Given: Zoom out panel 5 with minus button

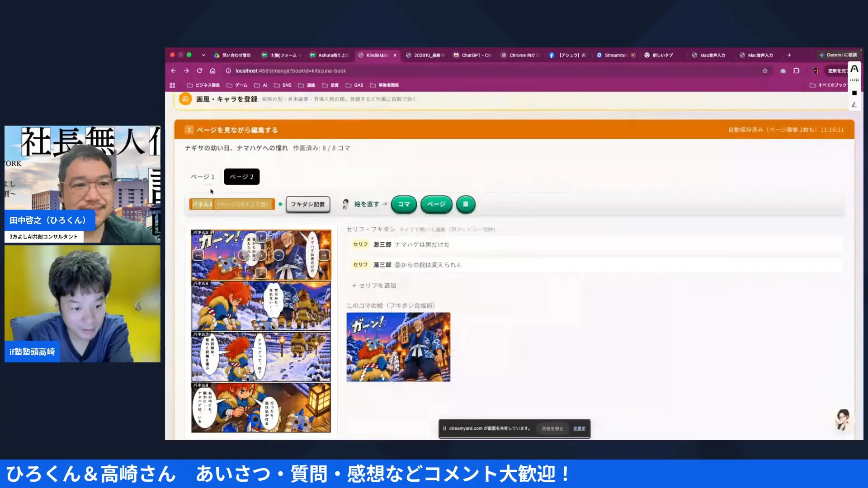Looking at the screenshot, I should pyautogui.click(x=278, y=255).
